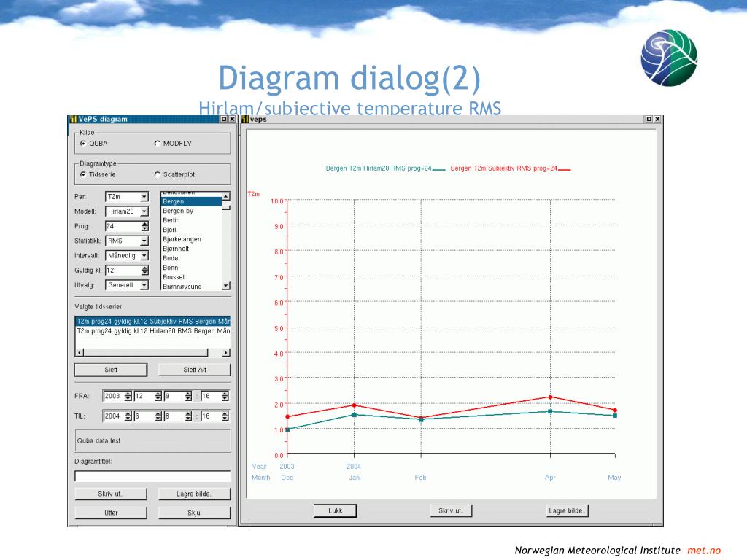Select Bjørkelangen in the station list
The width and height of the screenshot is (747, 560).
click(x=191, y=239)
